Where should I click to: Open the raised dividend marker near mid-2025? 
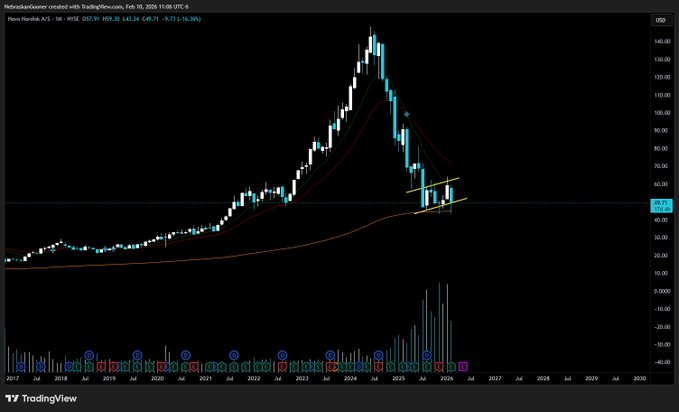tap(427, 355)
